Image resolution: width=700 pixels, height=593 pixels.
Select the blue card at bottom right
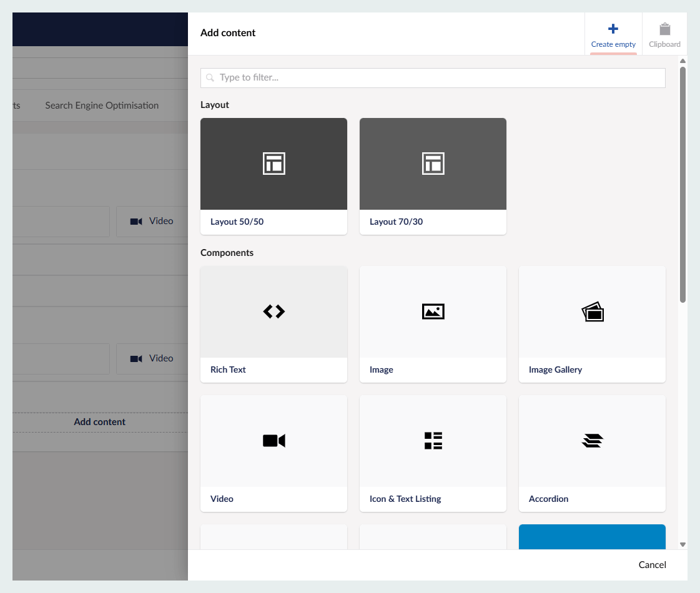592,537
